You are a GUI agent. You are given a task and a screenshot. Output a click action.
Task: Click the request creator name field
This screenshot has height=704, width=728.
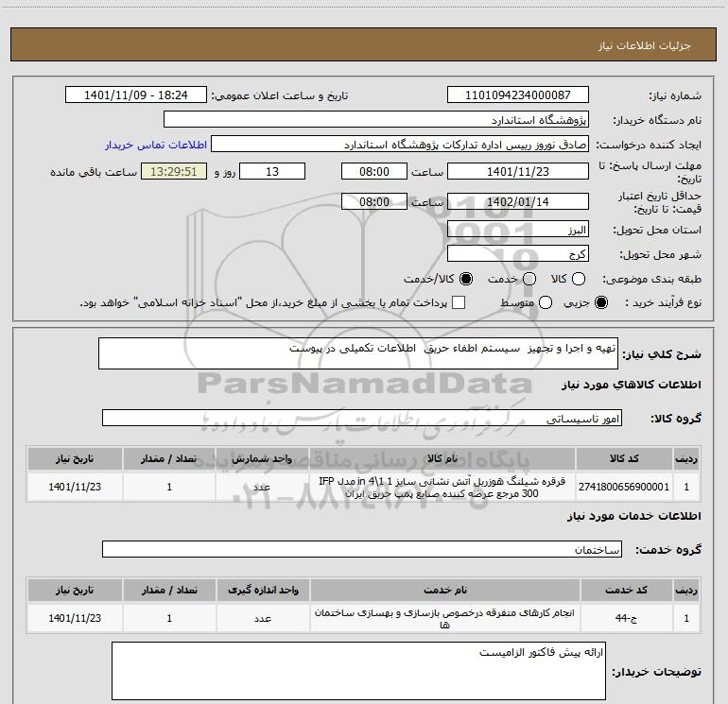pos(400,144)
